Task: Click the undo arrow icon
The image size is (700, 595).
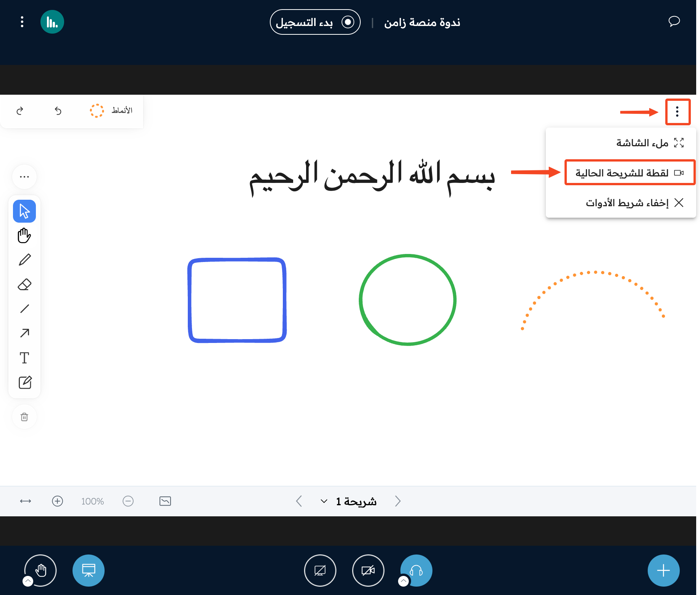Action: 58,111
